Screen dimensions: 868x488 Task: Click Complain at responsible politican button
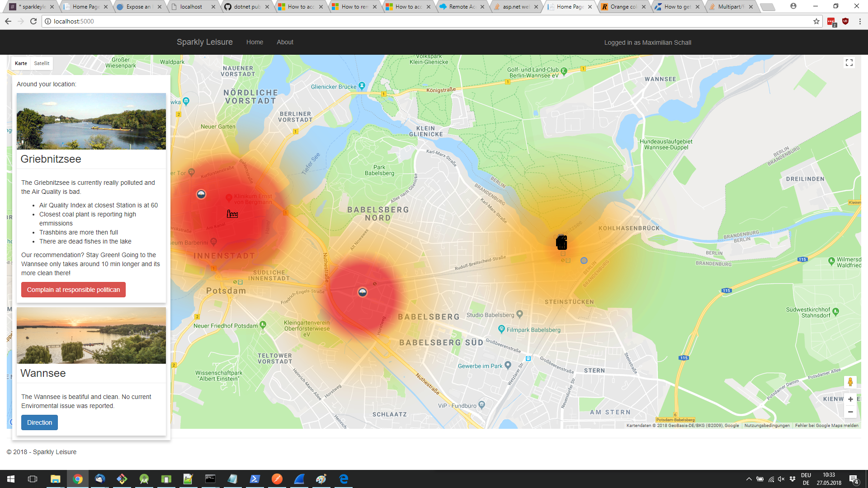(73, 290)
